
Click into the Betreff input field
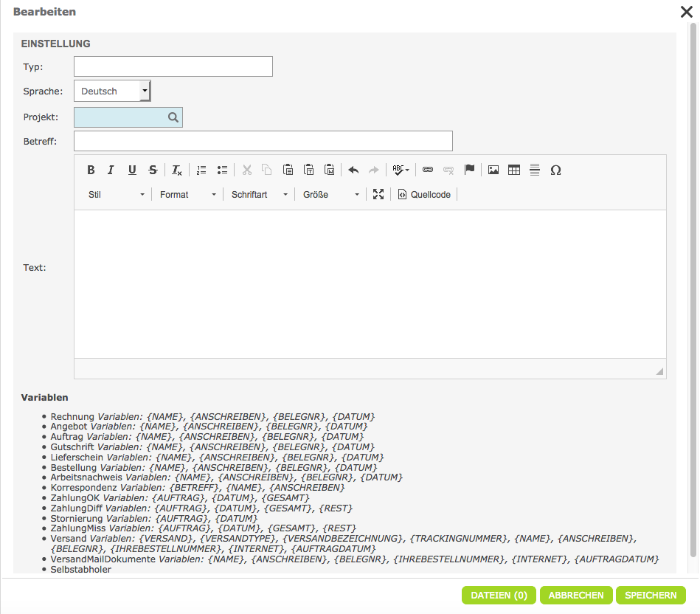263,141
